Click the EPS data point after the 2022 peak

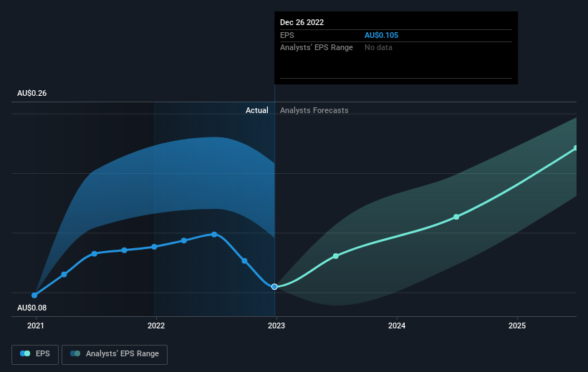(x=244, y=260)
